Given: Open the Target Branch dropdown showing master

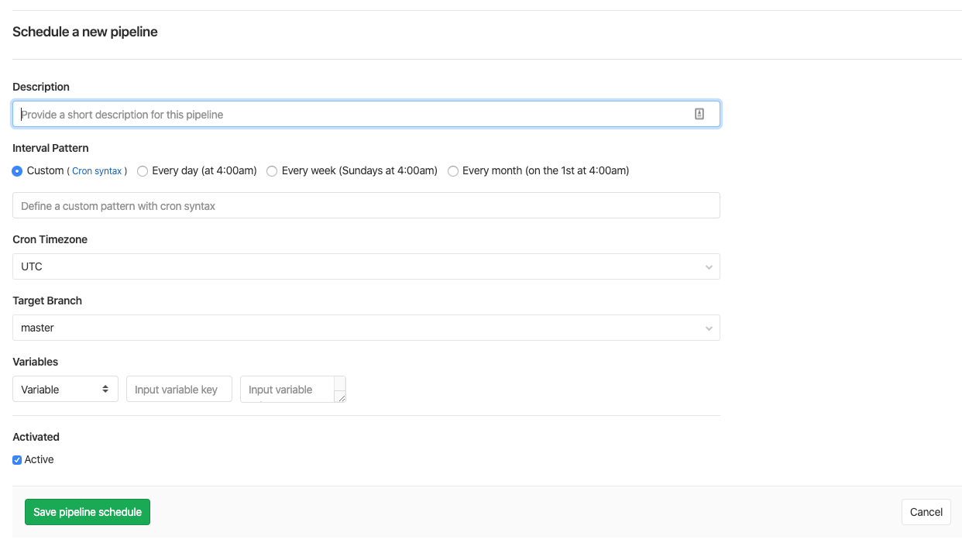Looking at the screenshot, I should tap(366, 328).
